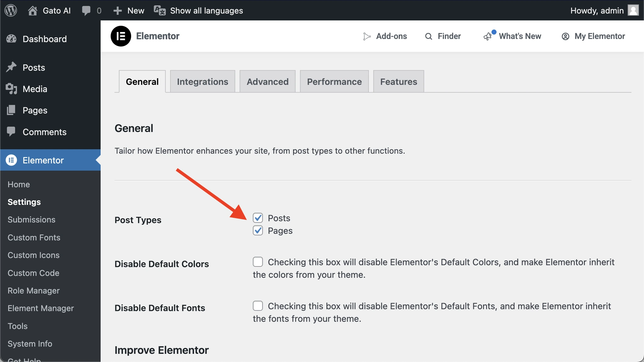Open Role Manager submenu link

(x=34, y=291)
